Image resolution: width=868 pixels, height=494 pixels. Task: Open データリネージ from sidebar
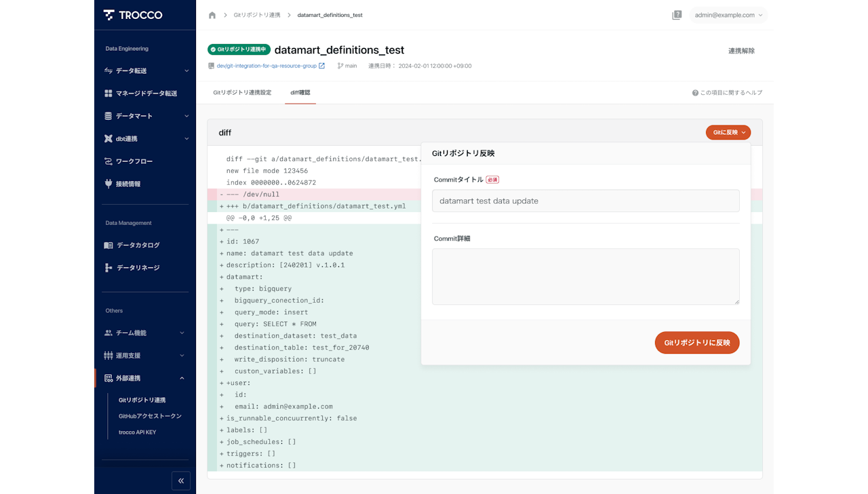138,268
